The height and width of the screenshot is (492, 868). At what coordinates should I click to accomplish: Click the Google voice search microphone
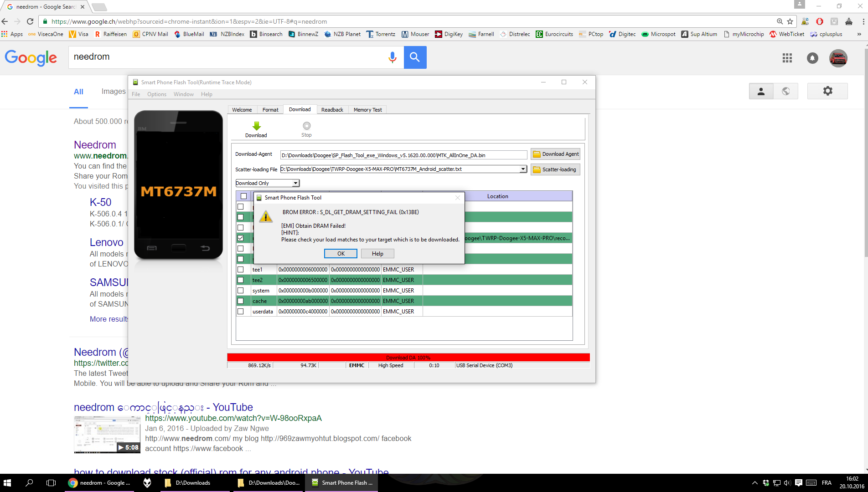(x=392, y=57)
